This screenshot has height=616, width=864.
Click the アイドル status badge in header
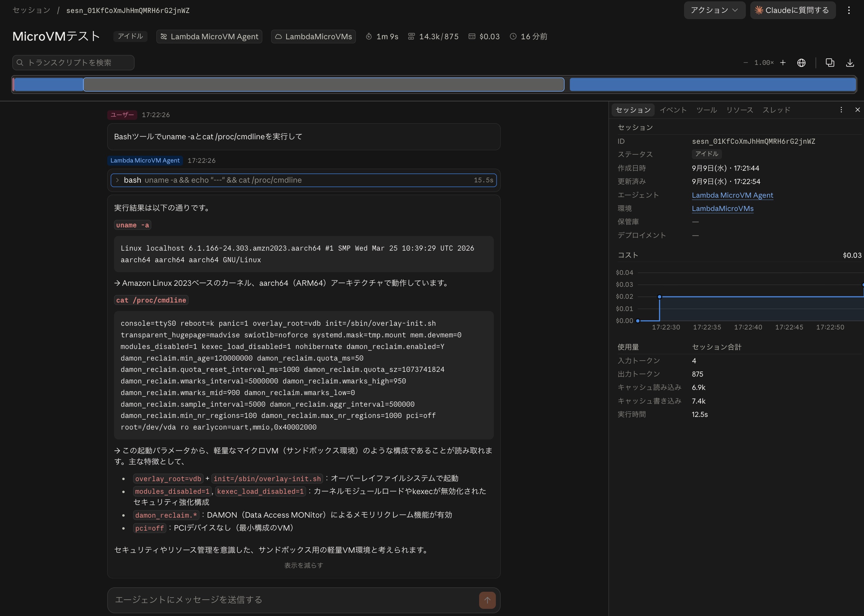130,36
